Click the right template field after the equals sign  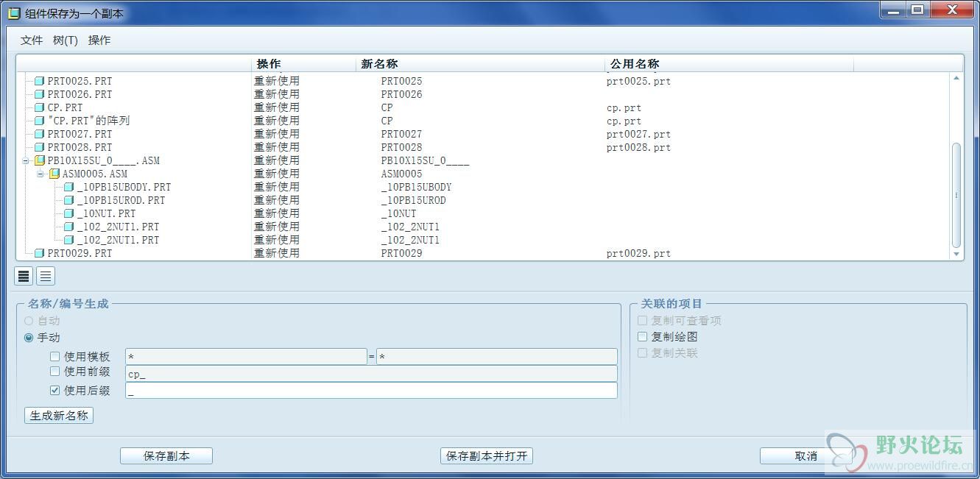497,357
